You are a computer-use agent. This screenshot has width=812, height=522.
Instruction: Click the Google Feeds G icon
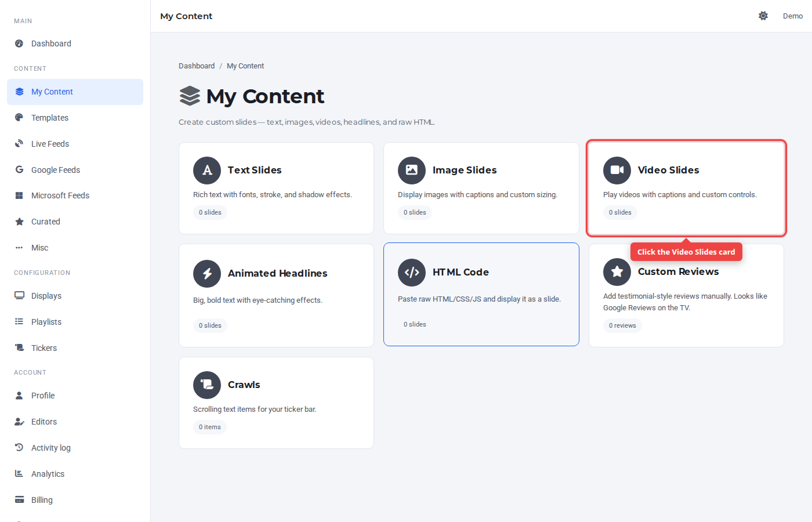click(x=19, y=169)
